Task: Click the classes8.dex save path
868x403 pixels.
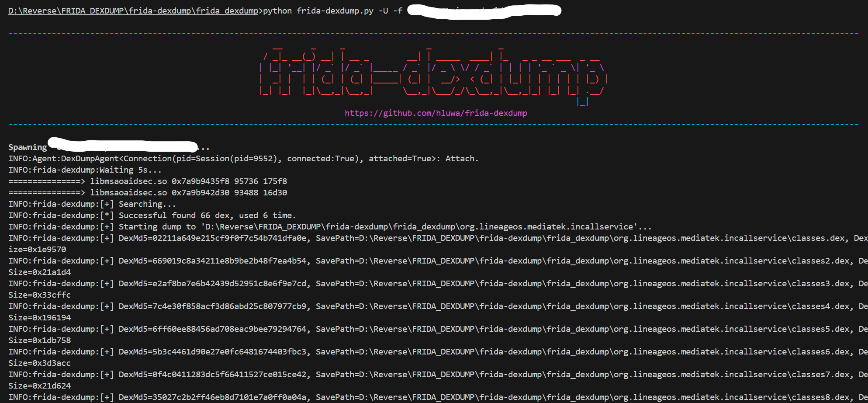Action: tap(583, 397)
